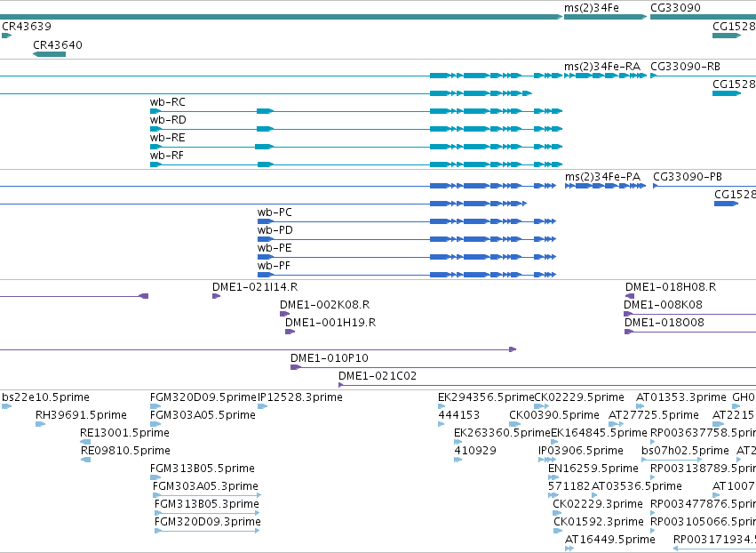The image size is (756, 553).
Task: Click the CR43639 gene label
Action: pos(27,26)
